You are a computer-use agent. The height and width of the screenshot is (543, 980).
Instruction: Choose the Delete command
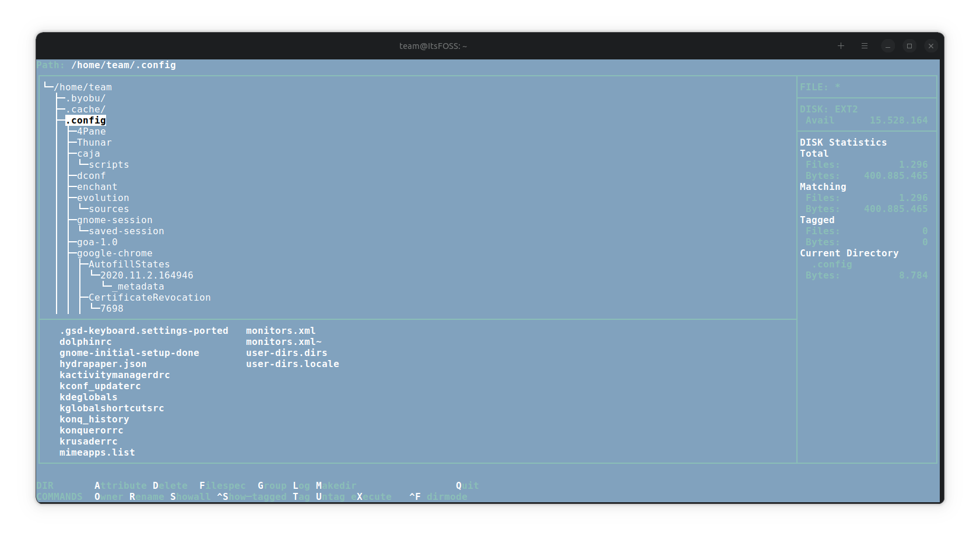170,485
